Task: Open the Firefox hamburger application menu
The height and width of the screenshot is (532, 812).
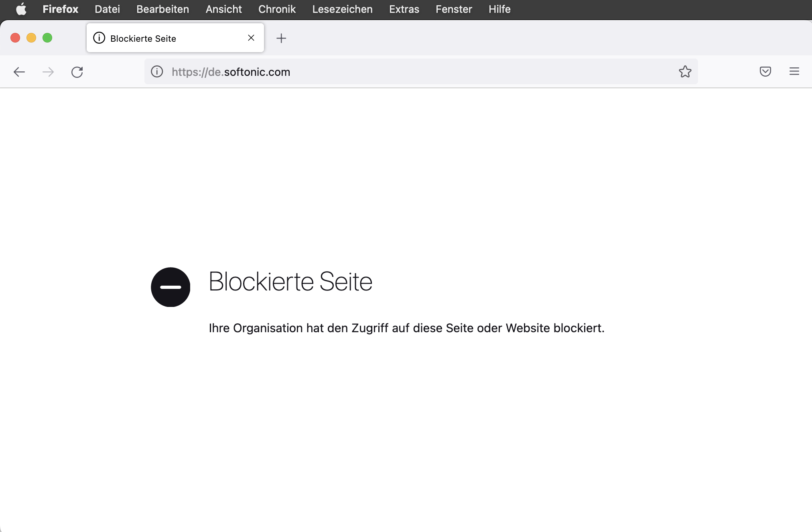Action: tap(794, 72)
